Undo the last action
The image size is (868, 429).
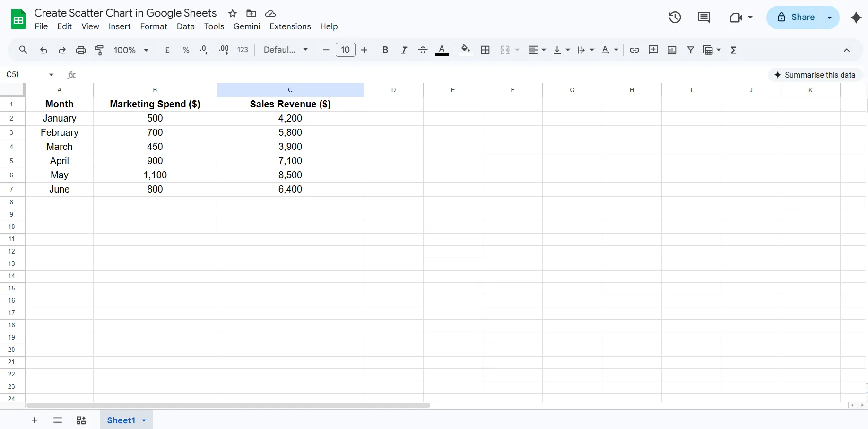coord(43,50)
